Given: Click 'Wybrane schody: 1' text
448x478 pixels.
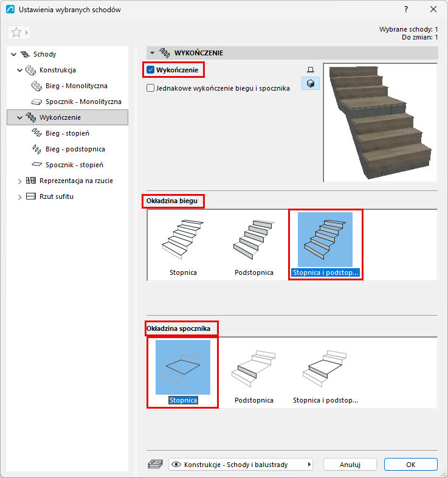Looking at the screenshot, I should pyautogui.click(x=408, y=29).
